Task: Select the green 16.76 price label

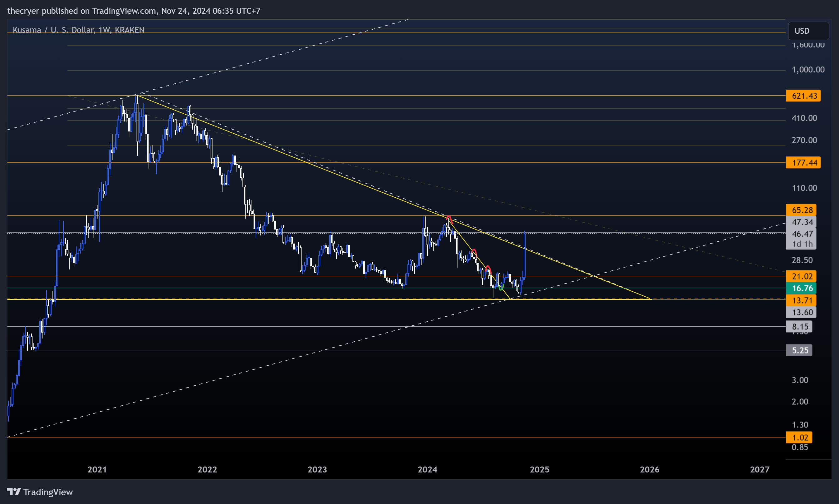Action: point(801,288)
